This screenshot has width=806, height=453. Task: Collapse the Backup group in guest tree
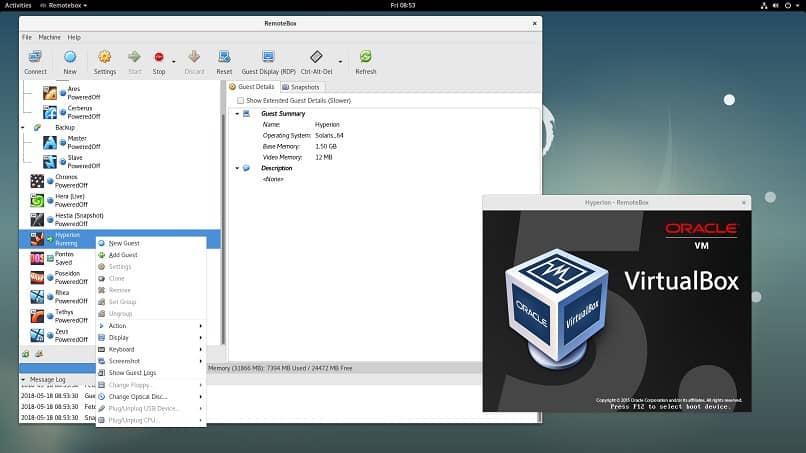(23, 128)
